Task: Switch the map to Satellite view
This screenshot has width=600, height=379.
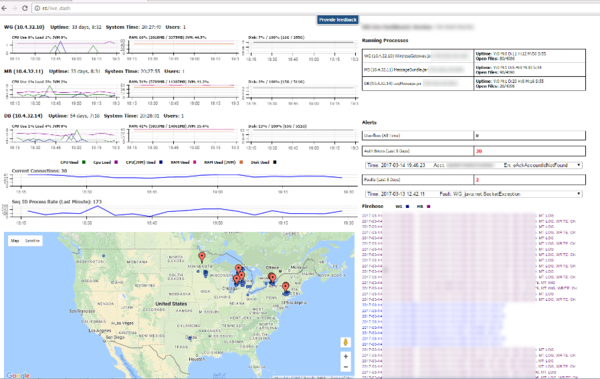Action: 32,241
